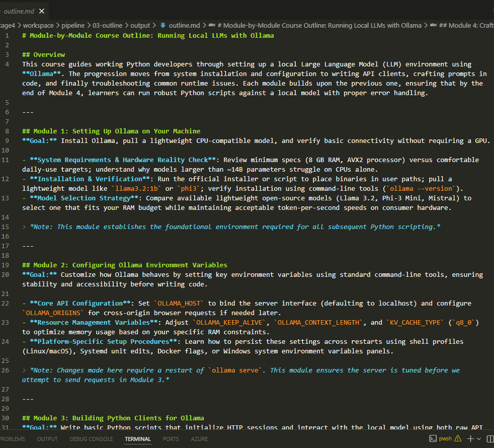494x448 pixels.
Task: Click the '## Overview' heading text
Action: coord(43,54)
